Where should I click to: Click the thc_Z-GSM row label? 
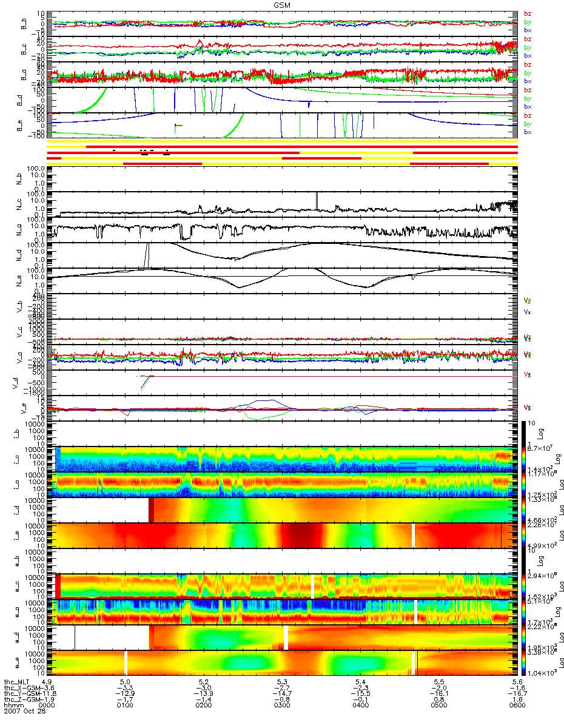tap(21, 699)
